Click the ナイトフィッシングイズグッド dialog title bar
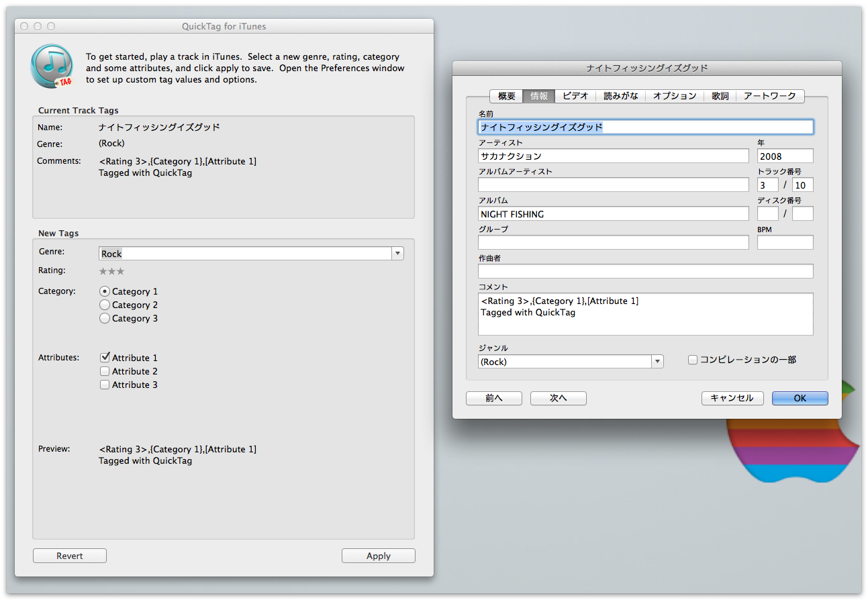The height and width of the screenshot is (600, 868). coord(646,68)
